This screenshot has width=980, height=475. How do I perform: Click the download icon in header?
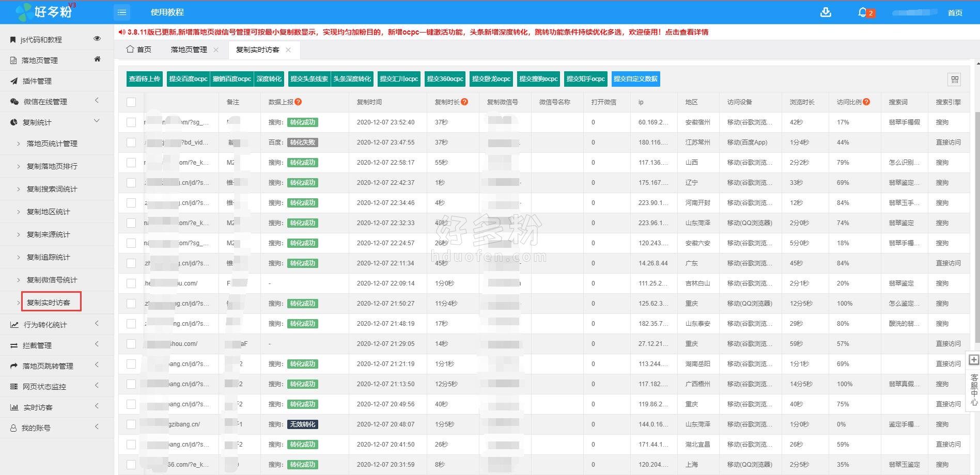click(x=826, y=12)
